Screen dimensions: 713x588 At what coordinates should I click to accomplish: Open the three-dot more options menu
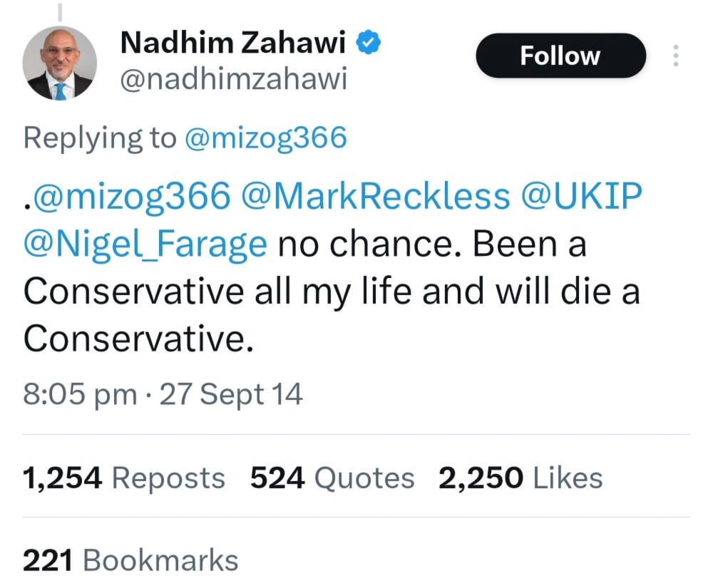(676, 56)
